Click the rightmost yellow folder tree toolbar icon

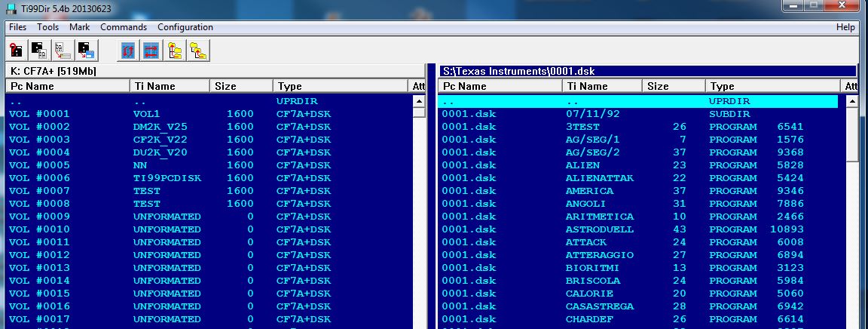pos(199,50)
